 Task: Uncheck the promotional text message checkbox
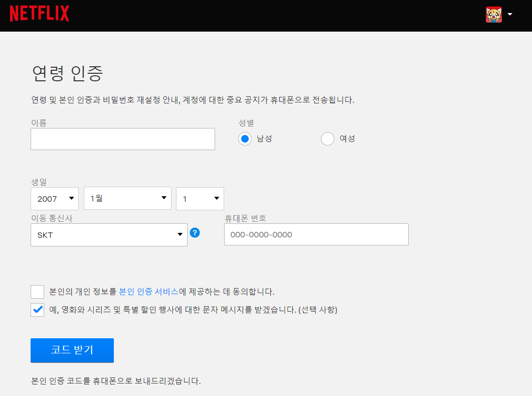pos(37,310)
